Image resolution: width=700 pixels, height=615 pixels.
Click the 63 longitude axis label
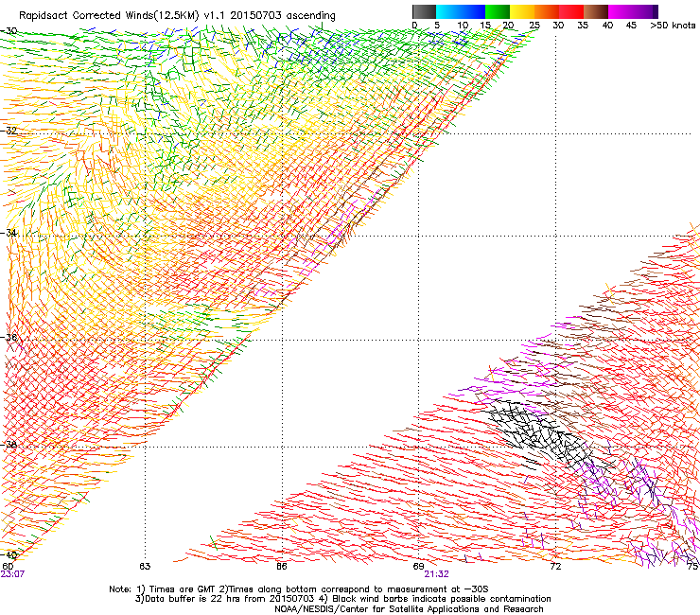click(x=145, y=567)
